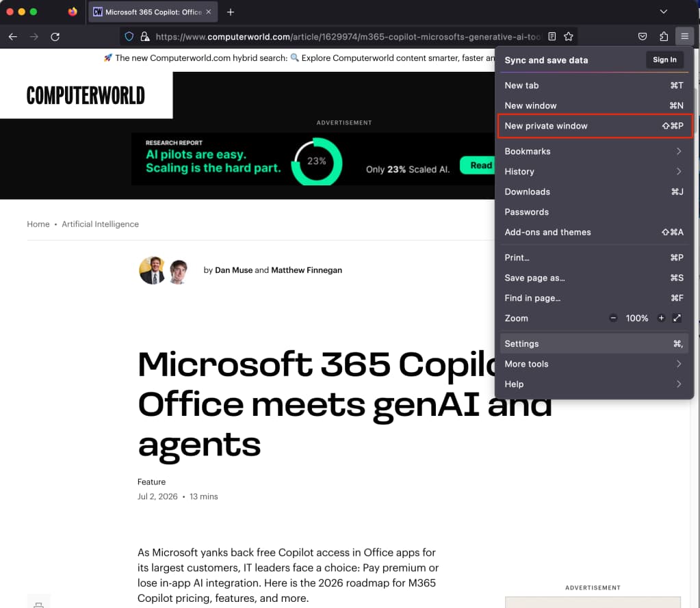Enter full screen from Zoom row
Image resolution: width=700 pixels, height=608 pixels.
click(x=677, y=318)
